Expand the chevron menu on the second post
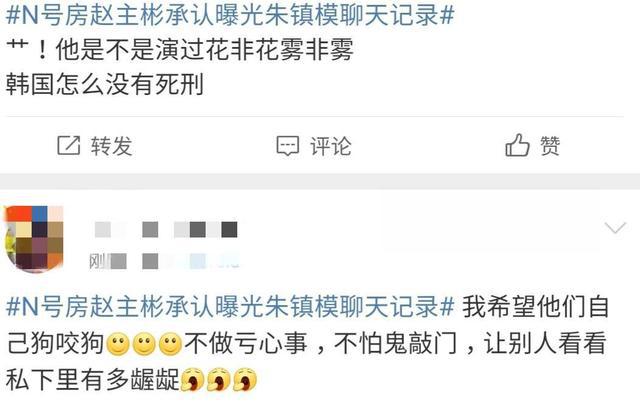This screenshot has height=408, width=640. click(x=615, y=228)
